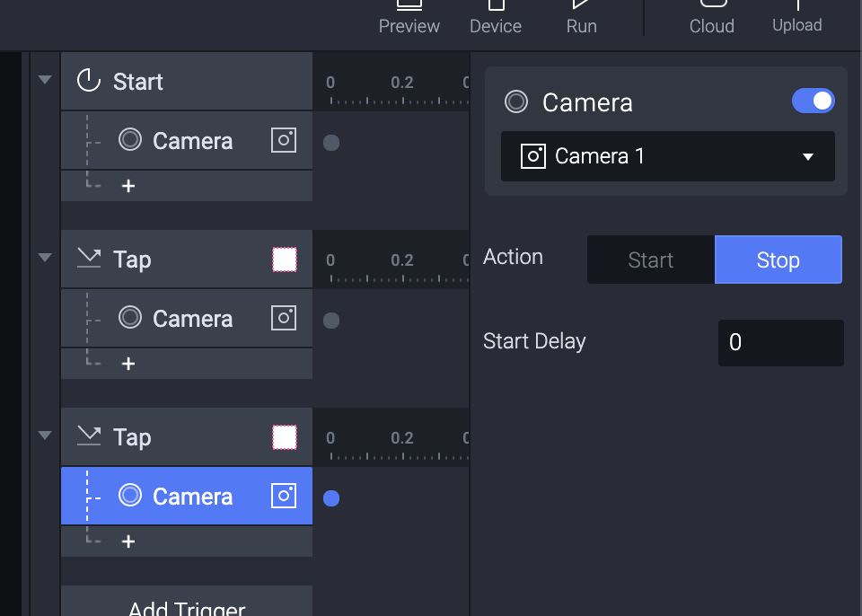This screenshot has height=616, width=862.
Task: Click the Add Trigger button
Action: [187, 605]
